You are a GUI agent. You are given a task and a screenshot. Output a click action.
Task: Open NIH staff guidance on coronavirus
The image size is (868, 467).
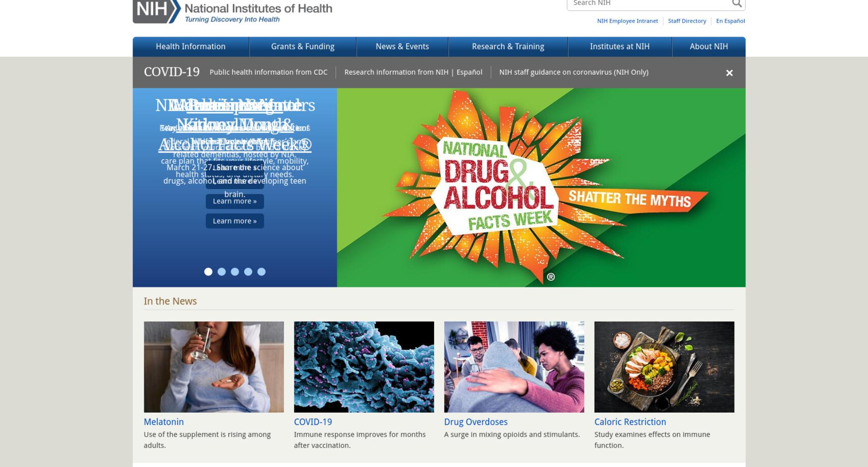point(574,72)
